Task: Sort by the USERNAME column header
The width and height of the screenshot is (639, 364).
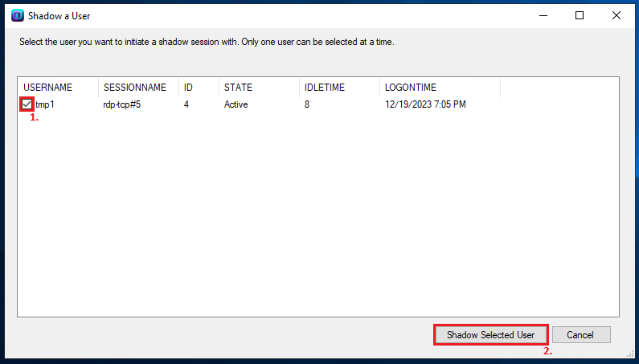Action: 57,88
